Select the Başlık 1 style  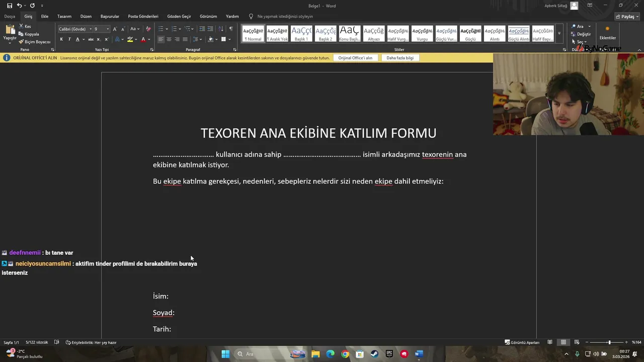(x=301, y=34)
